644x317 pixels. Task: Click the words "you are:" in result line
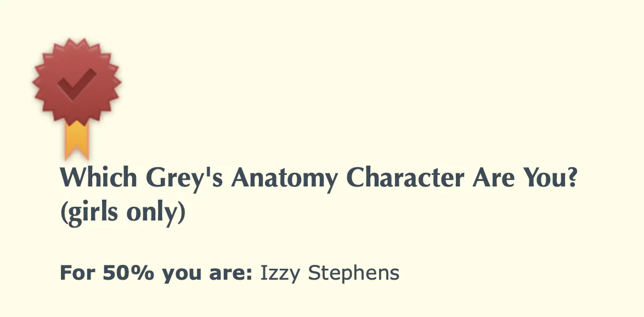(207, 274)
